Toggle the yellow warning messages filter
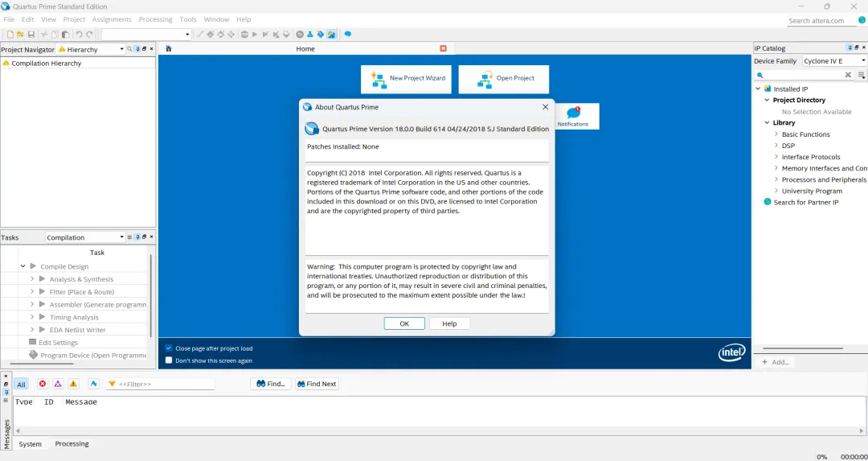Screen dimensions: 868x461 pos(73,384)
